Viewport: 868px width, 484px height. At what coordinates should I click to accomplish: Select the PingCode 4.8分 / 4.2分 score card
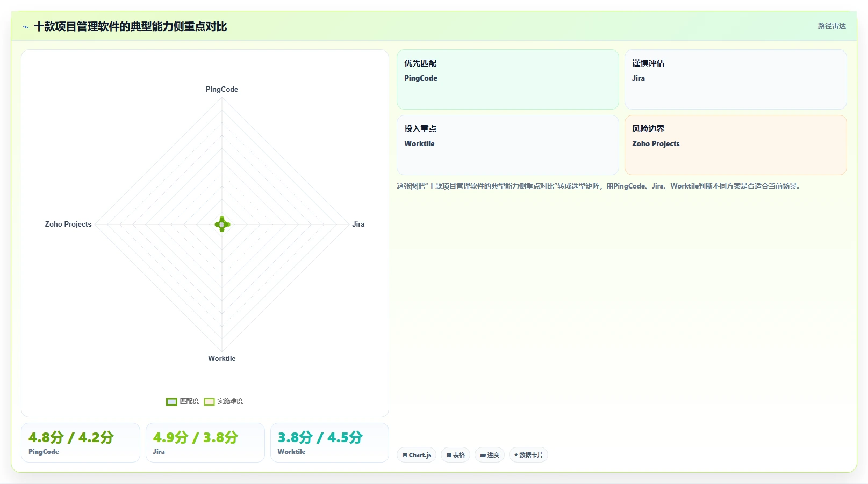pyautogui.click(x=81, y=443)
